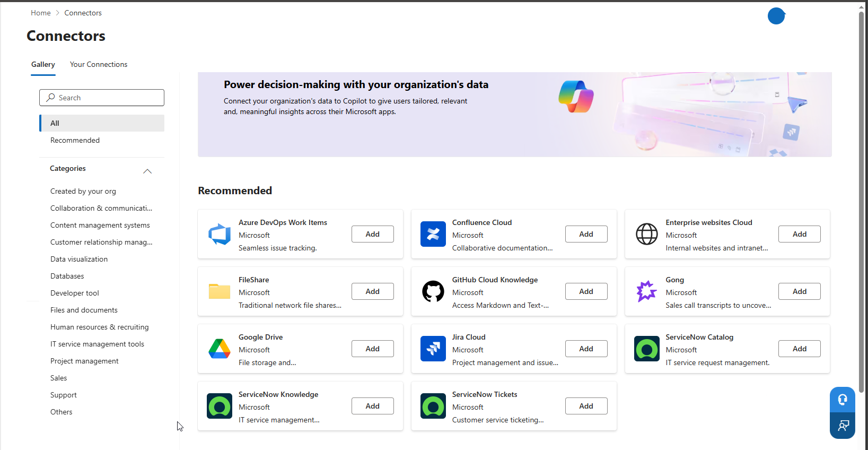The image size is (868, 450).
Task: Click the Enterprise websites globe icon
Action: (x=647, y=234)
